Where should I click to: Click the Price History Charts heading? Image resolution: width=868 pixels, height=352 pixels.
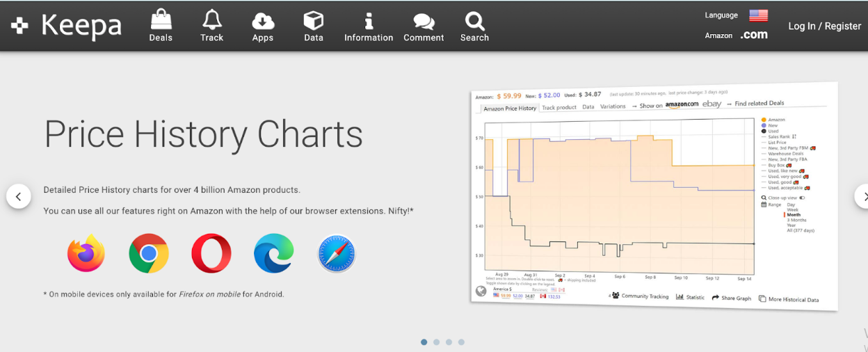tap(204, 134)
